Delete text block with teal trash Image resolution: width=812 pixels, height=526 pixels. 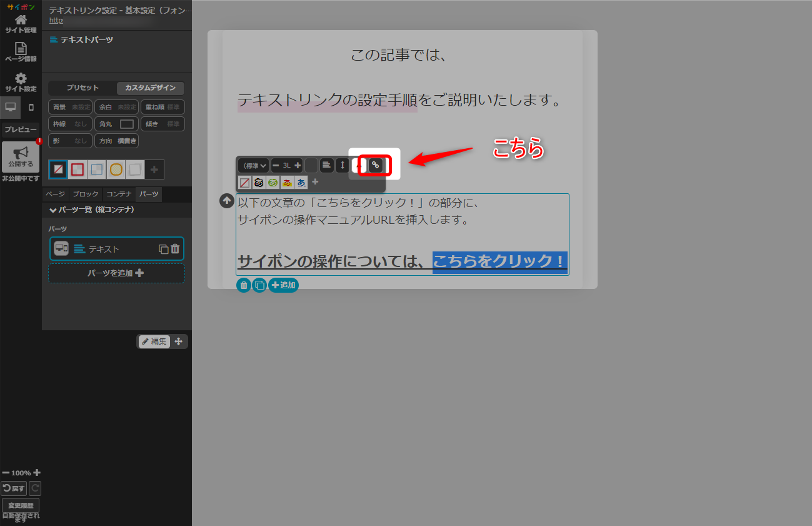[244, 285]
